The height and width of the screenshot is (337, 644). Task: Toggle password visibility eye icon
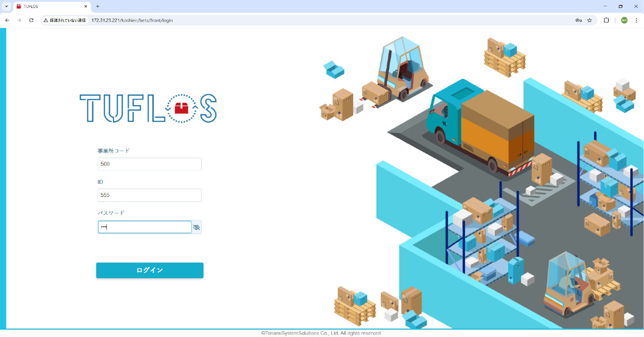click(x=196, y=227)
